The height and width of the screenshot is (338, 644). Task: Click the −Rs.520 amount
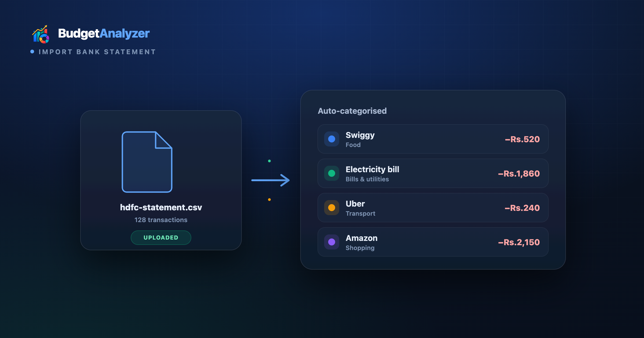tap(522, 139)
